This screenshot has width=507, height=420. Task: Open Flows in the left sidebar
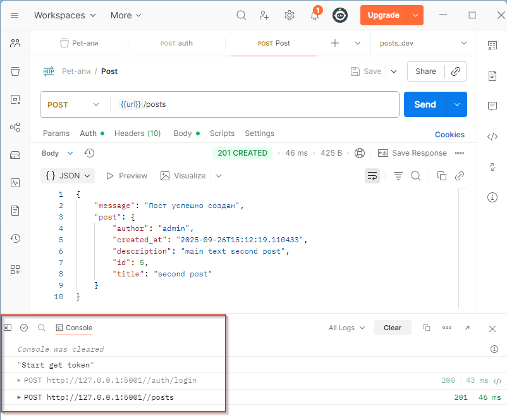point(15,127)
